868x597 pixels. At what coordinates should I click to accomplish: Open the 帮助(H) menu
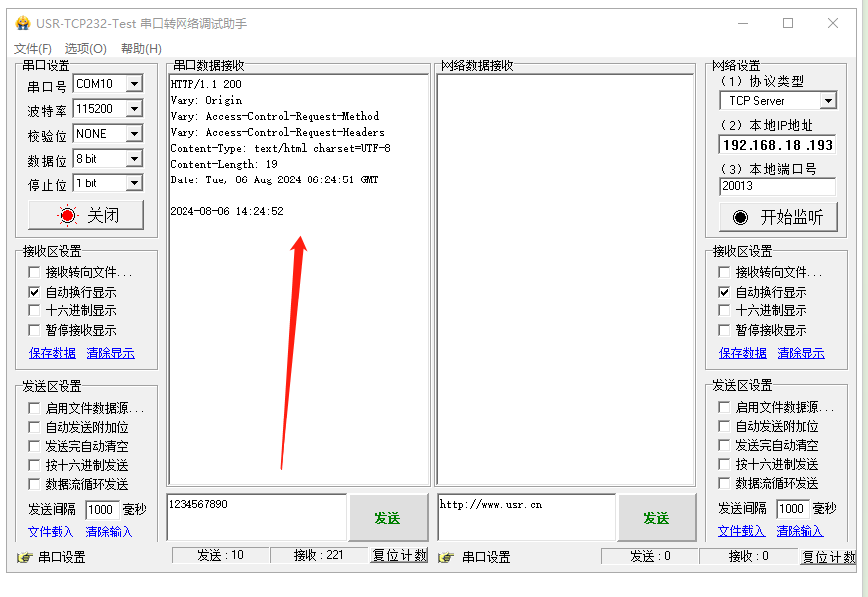pyautogui.click(x=141, y=49)
